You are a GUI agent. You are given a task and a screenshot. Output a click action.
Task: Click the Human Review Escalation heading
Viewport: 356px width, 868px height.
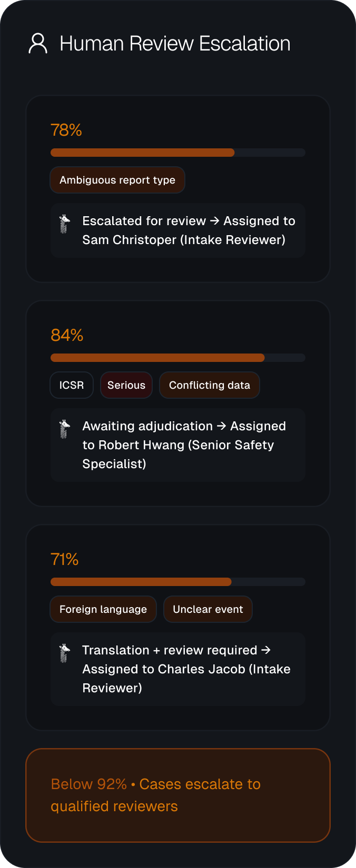(175, 44)
